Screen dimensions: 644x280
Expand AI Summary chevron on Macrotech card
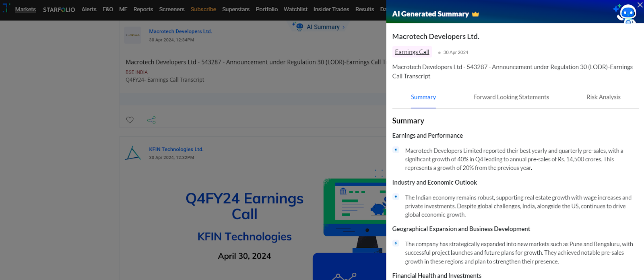(343, 27)
